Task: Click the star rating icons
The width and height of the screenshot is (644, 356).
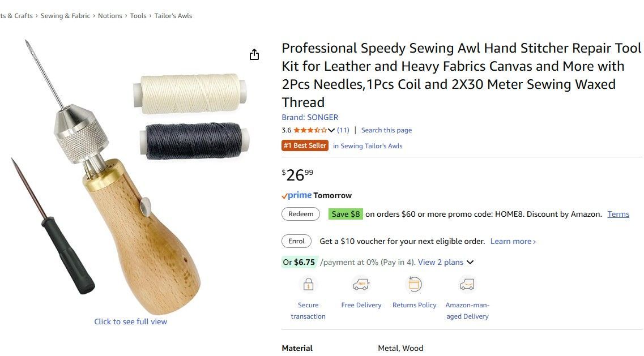Action: tap(310, 130)
